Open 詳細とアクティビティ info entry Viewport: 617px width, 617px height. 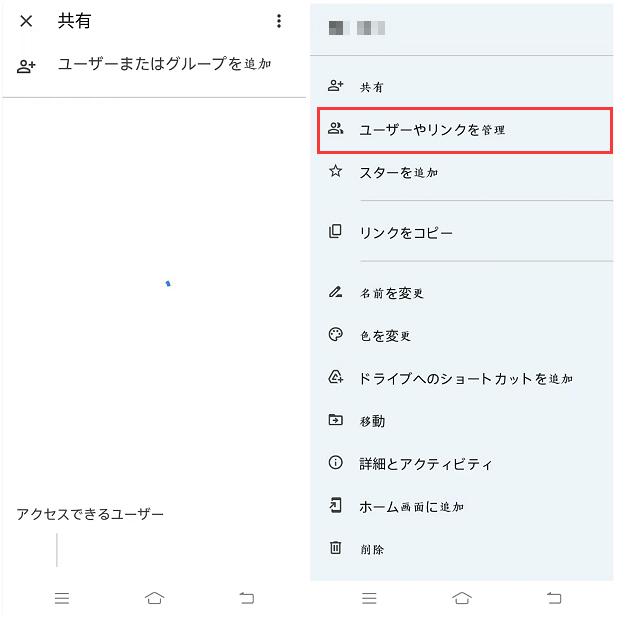click(x=425, y=464)
